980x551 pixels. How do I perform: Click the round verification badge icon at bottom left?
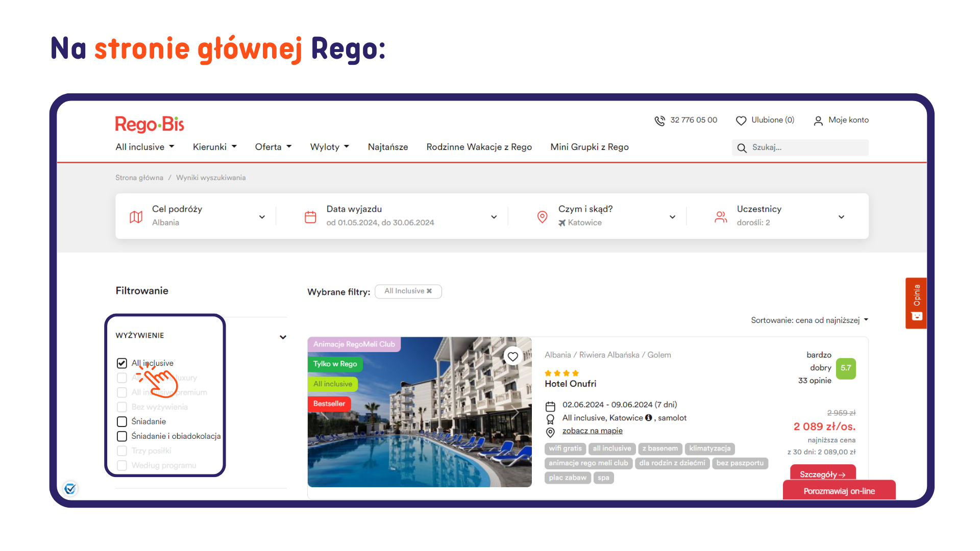tap(70, 489)
